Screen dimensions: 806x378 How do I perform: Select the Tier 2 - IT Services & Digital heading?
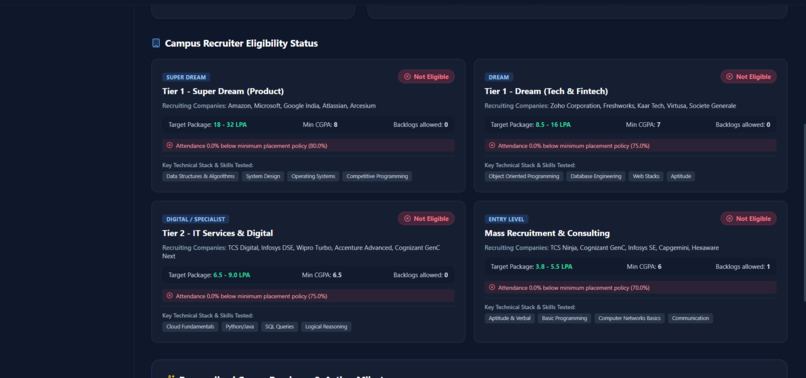point(218,233)
